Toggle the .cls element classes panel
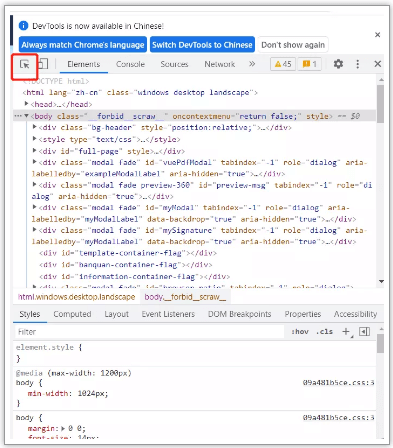The height and width of the screenshot is (448, 393). coord(324,332)
